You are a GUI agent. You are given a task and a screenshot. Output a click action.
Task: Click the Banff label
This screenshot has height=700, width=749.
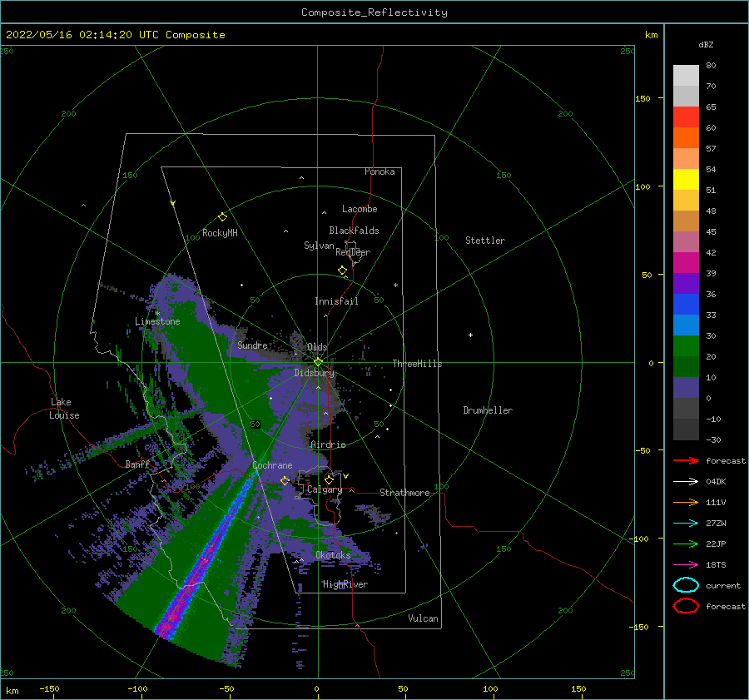click(137, 464)
